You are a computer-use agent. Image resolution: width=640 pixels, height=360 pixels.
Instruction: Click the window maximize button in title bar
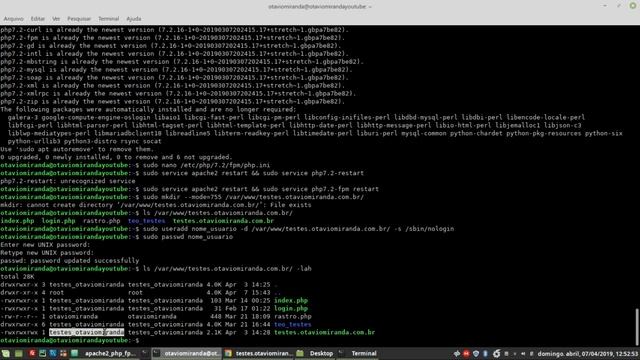coord(619,6)
